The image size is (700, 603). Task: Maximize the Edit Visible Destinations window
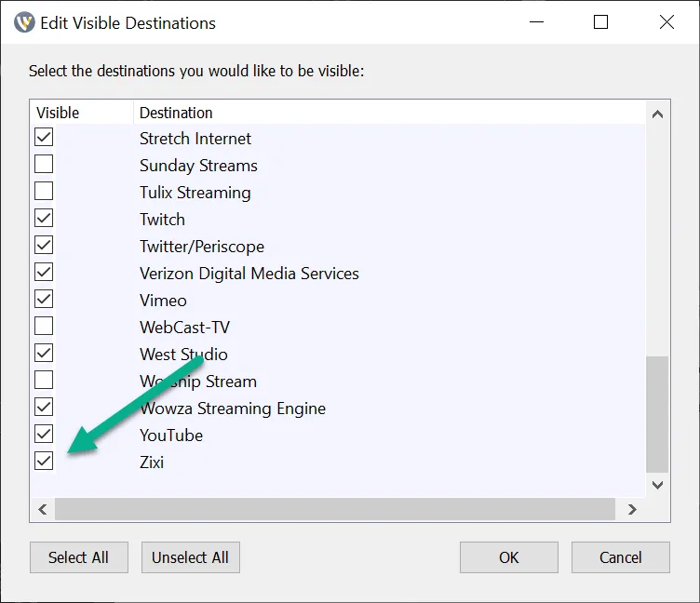[x=601, y=22]
